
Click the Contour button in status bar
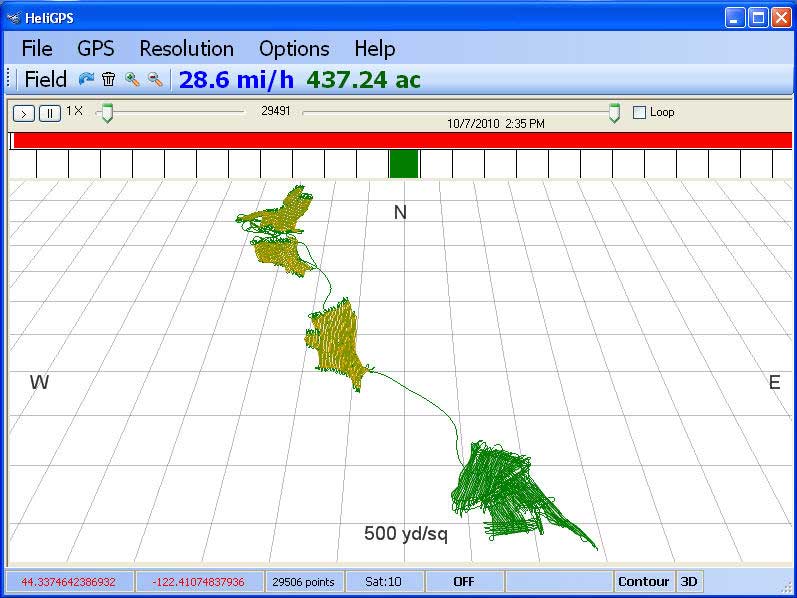click(643, 581)
